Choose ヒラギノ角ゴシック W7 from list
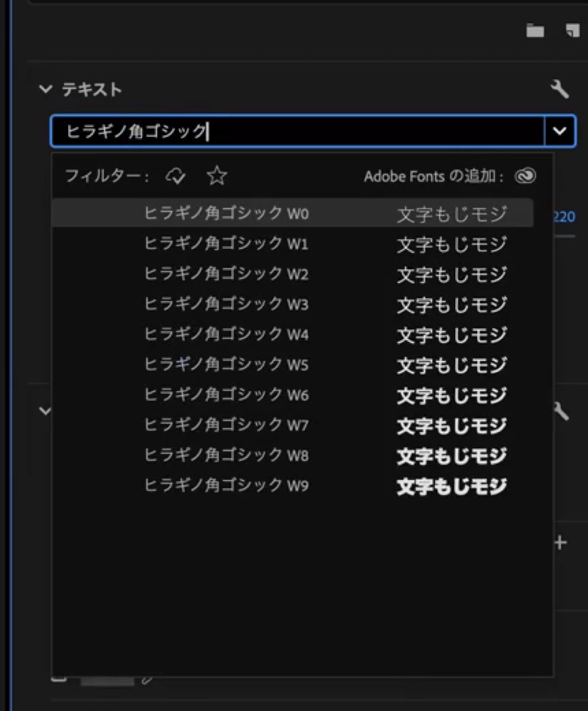Screen dimensions: 588x711 (x=293, y=425)
